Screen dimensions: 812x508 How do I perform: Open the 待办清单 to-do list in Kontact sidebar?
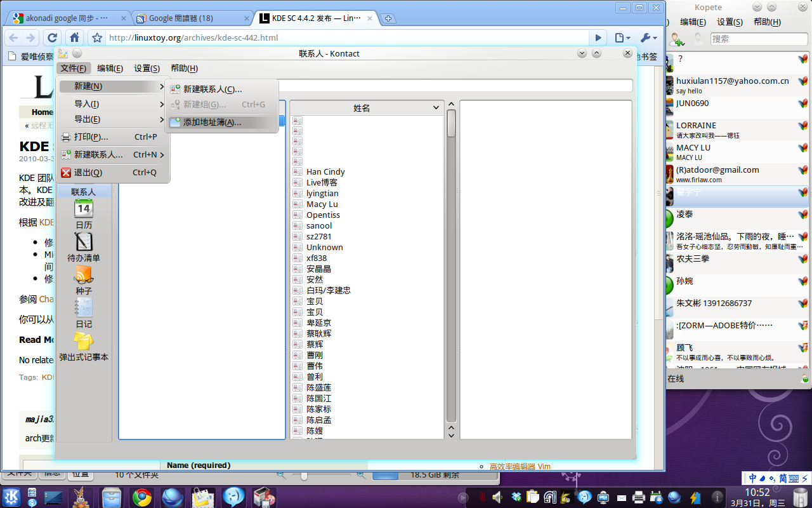[x=84, y=247]
